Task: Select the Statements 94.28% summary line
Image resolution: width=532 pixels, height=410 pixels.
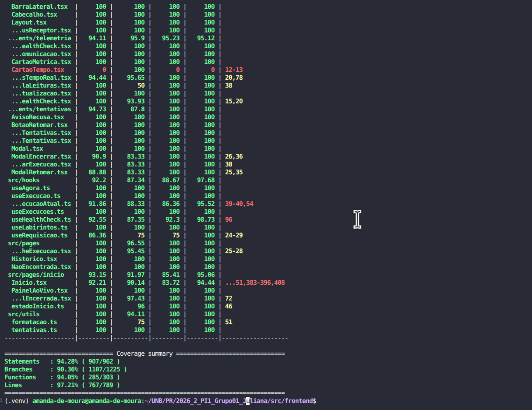Action: 62,361
